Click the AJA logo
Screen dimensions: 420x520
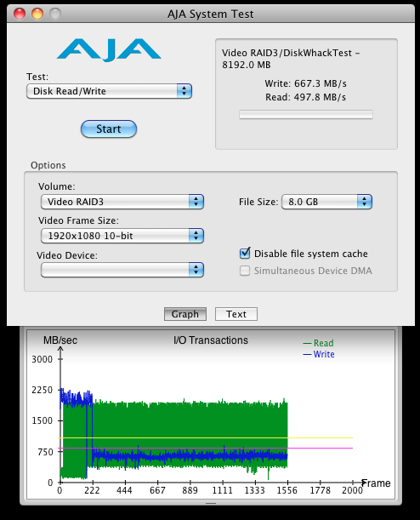click(109, 49)
